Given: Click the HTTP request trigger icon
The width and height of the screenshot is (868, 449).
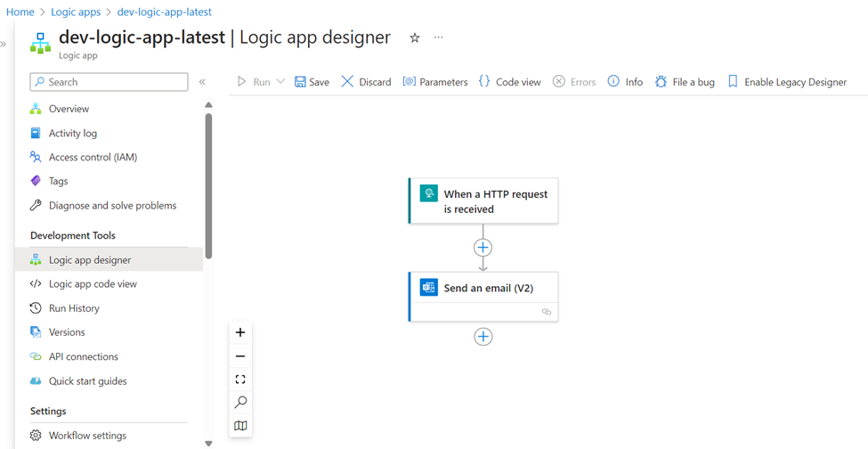Looking at the screenshot, I should [x=428, y=193].
